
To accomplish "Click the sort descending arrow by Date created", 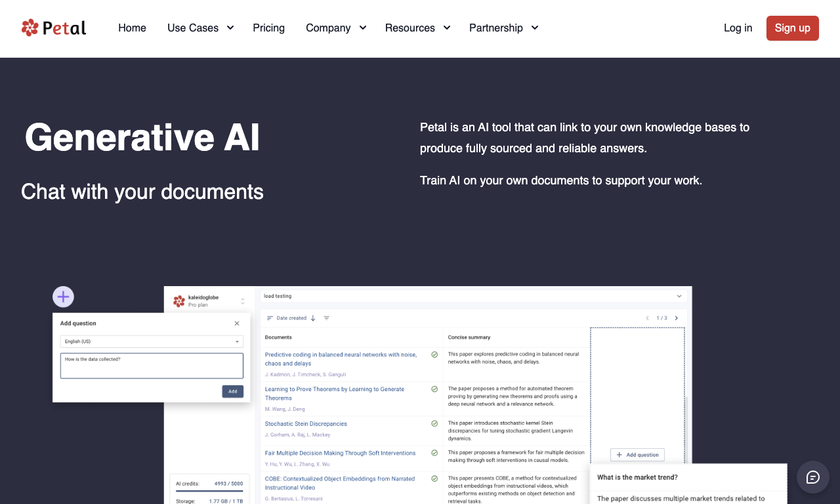I will coord(313,318).
